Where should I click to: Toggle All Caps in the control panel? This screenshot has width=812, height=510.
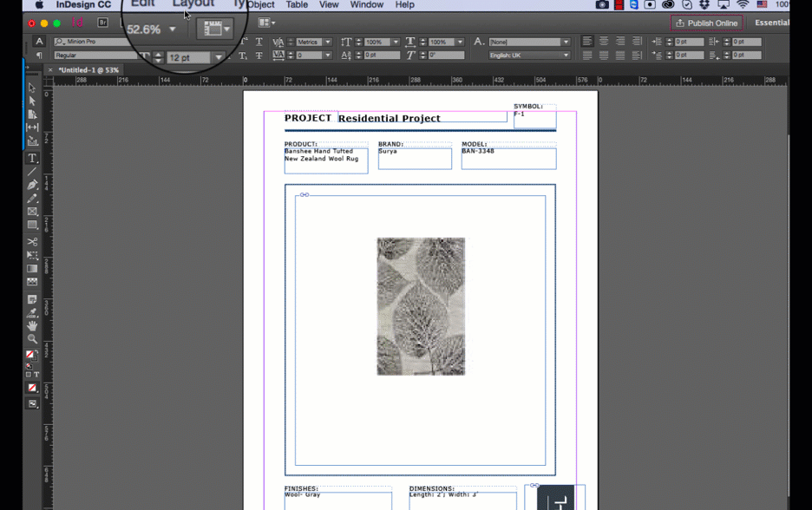point(228,41)
